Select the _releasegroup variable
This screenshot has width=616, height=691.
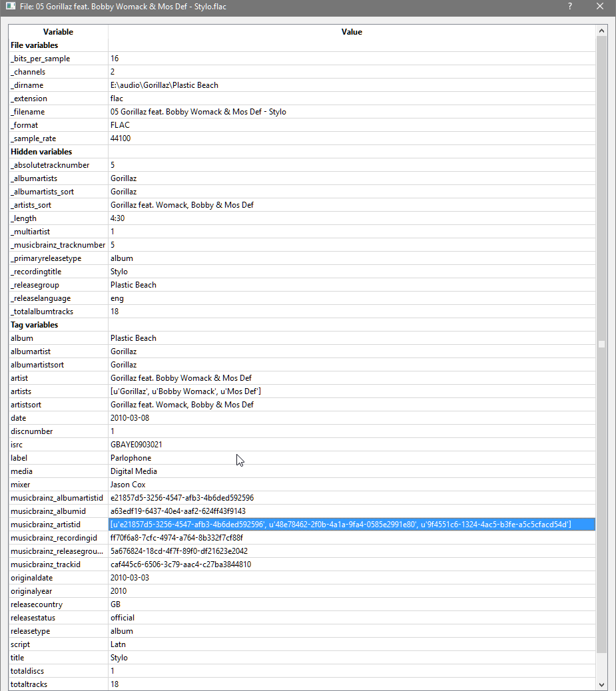pyautogui.click(x=35, y=285)
